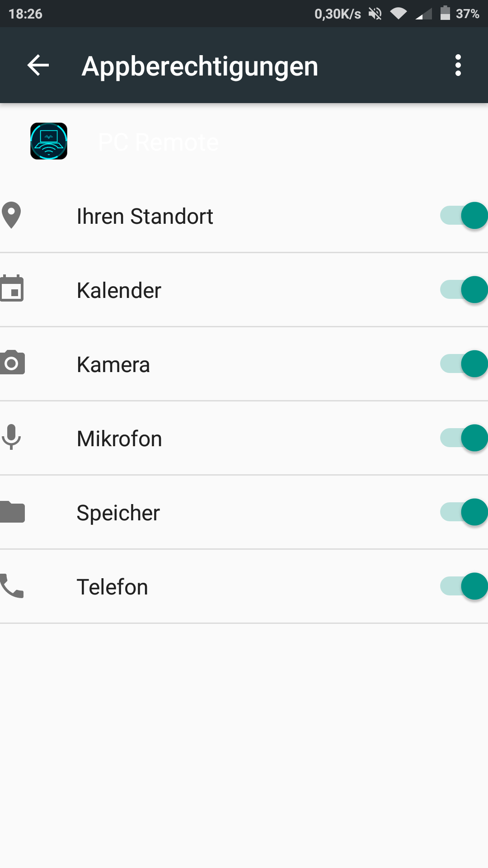Tap the back arrow icon
488x868 pixels.
pyautogui.click(x=38, y=66)
